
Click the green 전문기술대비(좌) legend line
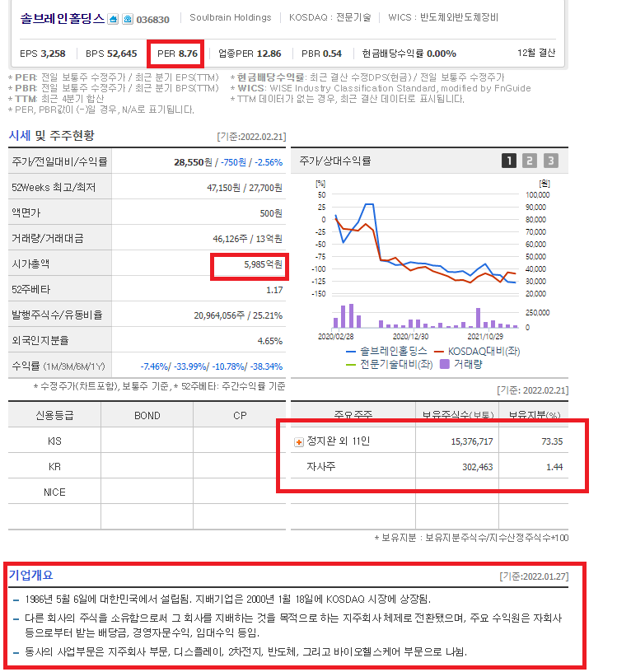[x=351, y=365]
